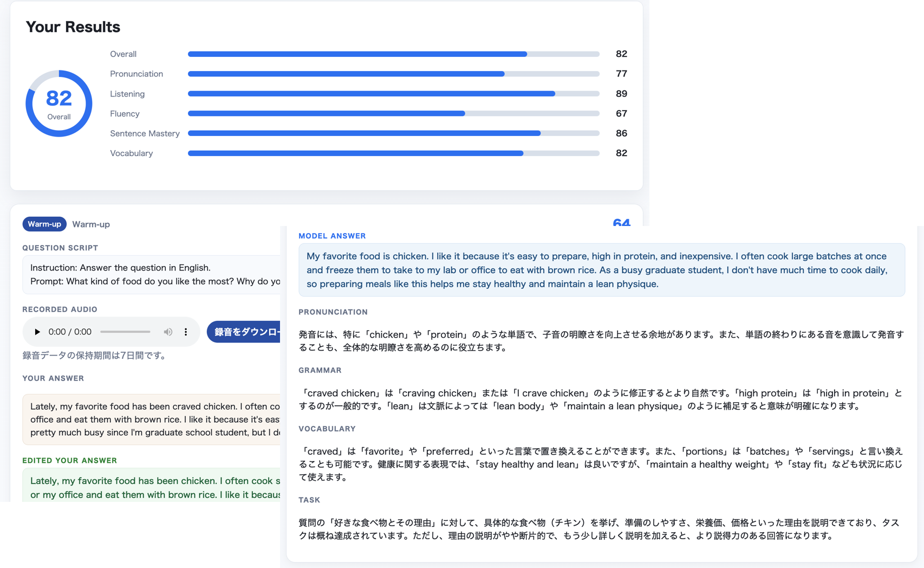924x568 pixels.
Task: Open audio player more options menu
Action: point(186,332)
